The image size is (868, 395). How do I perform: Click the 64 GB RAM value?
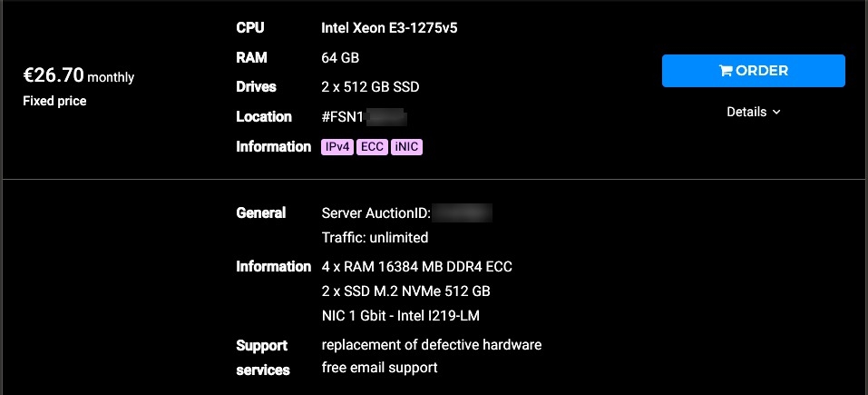coord(340,57)
